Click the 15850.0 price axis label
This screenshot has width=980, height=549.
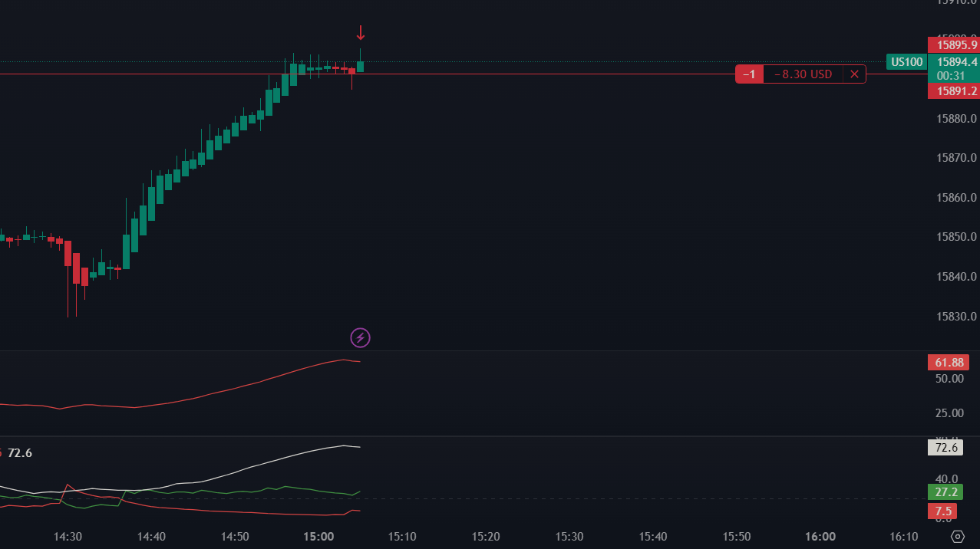click(x=956, y=237)
